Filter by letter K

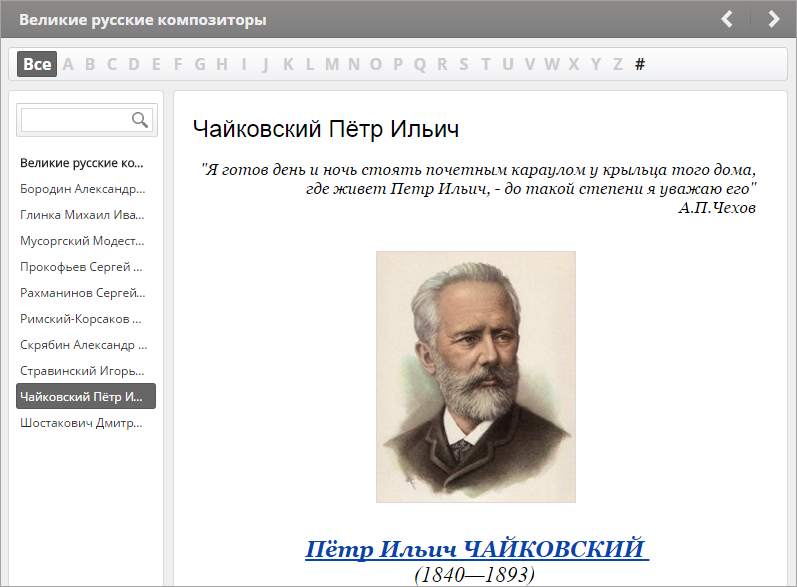288,64
